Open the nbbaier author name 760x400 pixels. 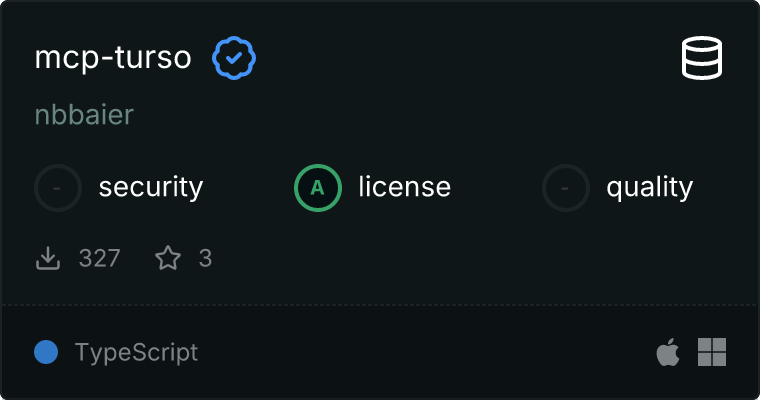(x=84, y=115)
